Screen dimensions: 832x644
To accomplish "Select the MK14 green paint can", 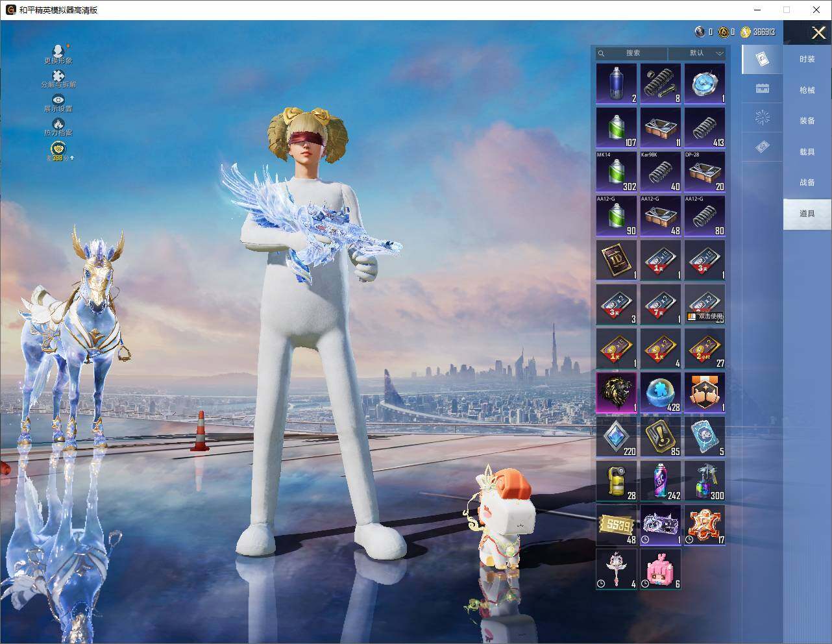I will 617,171.
